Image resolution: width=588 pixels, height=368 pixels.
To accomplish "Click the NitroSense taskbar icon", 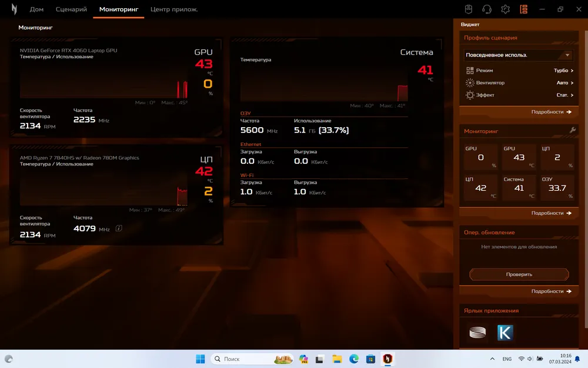I will pos(387,359).
